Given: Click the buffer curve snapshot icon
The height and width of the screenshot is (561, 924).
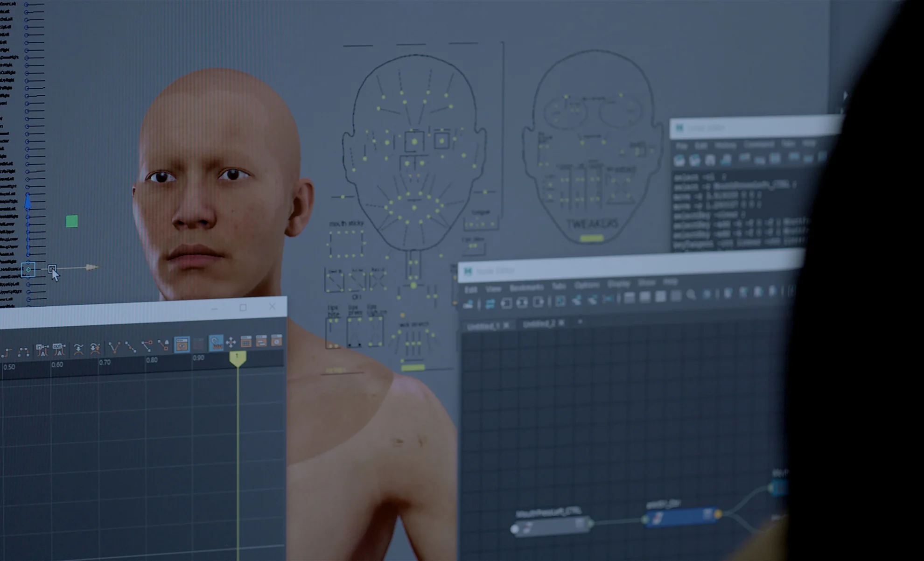Looking at the screenshot, I should [78, 349].
